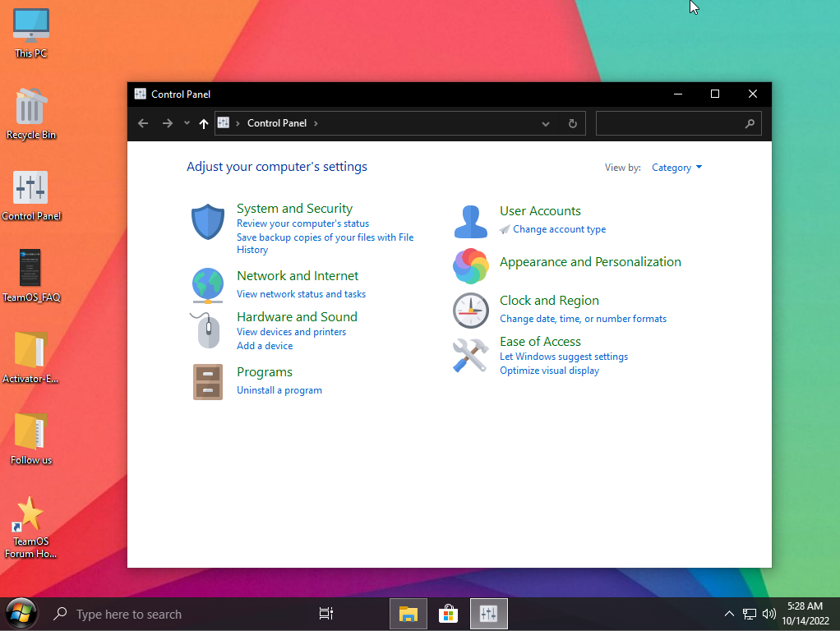Open the Uninstall a program link

coord(279,390)
